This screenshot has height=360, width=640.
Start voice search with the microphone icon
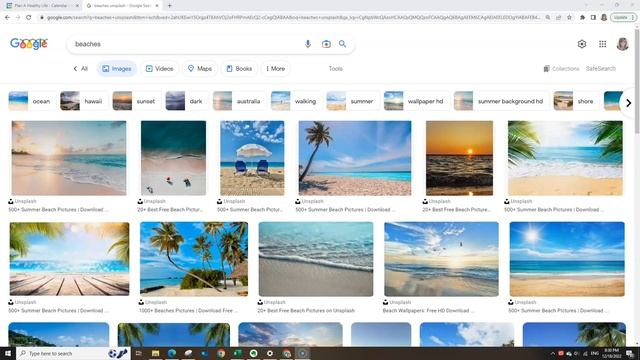point(308,44)
